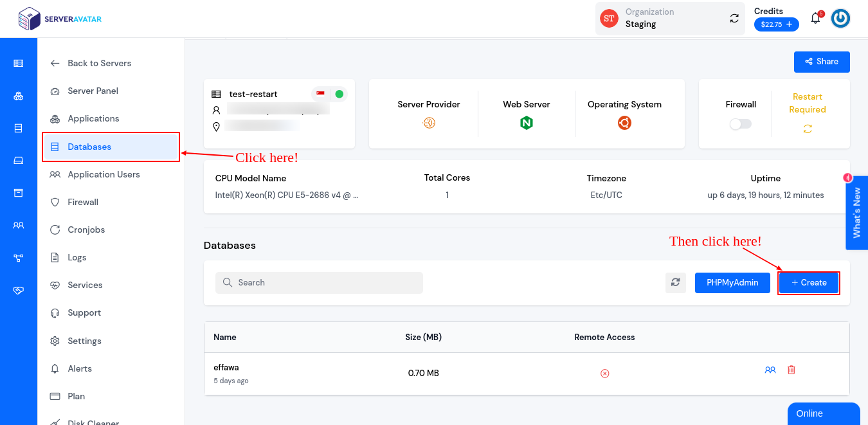Click the Share button
This screenshot has height=425, width=868.
(822, 62)
